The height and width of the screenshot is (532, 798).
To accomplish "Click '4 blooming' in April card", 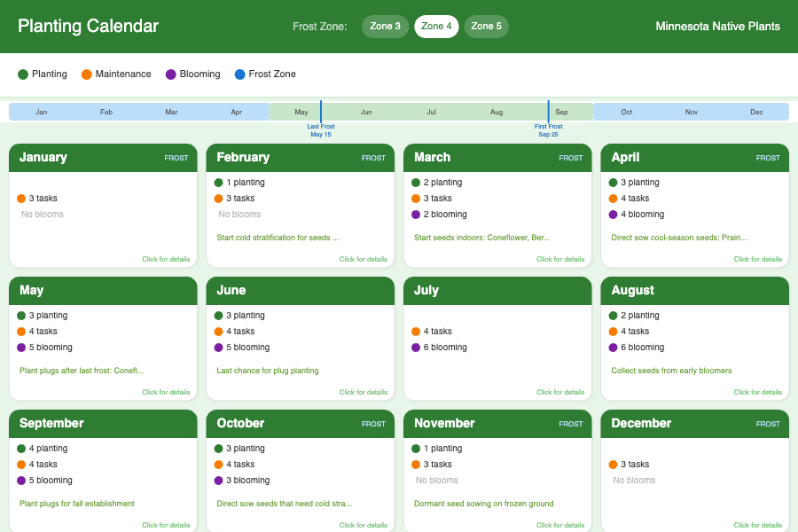I will [642, 215].
